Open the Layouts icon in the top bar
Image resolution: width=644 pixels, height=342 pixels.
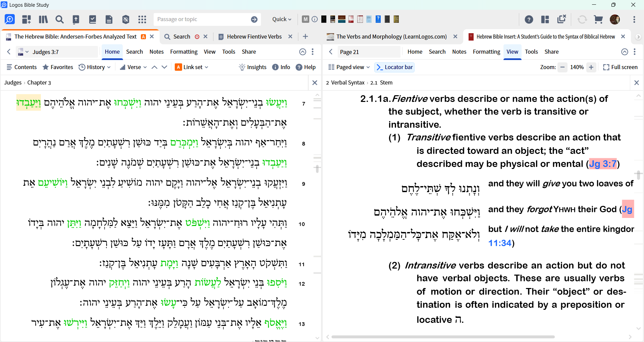(545, 19)
